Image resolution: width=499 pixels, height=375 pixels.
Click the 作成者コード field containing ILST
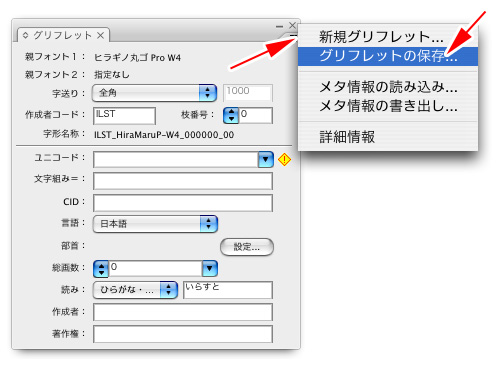pyautogui.click(x=124, y=116)
